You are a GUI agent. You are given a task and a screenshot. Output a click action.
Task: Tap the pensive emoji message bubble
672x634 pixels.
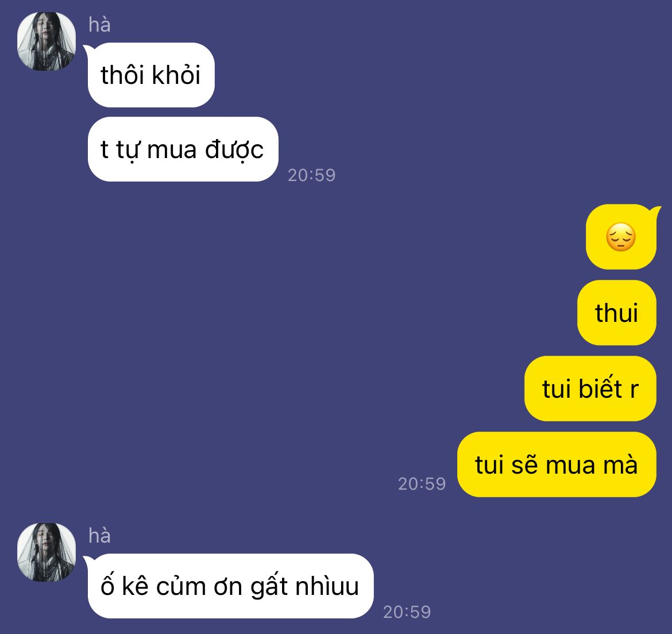pyautogui.click(x=621, y=237)
